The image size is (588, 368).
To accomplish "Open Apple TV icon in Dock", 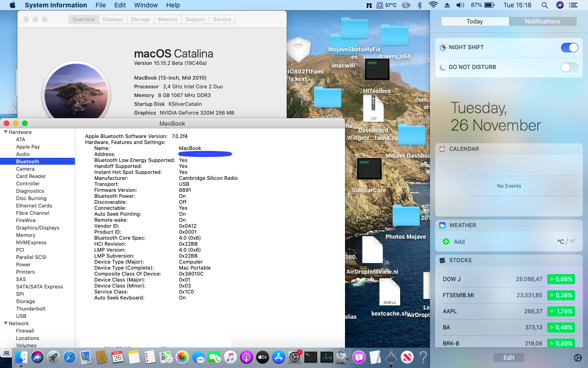I will tap(262, 357).
